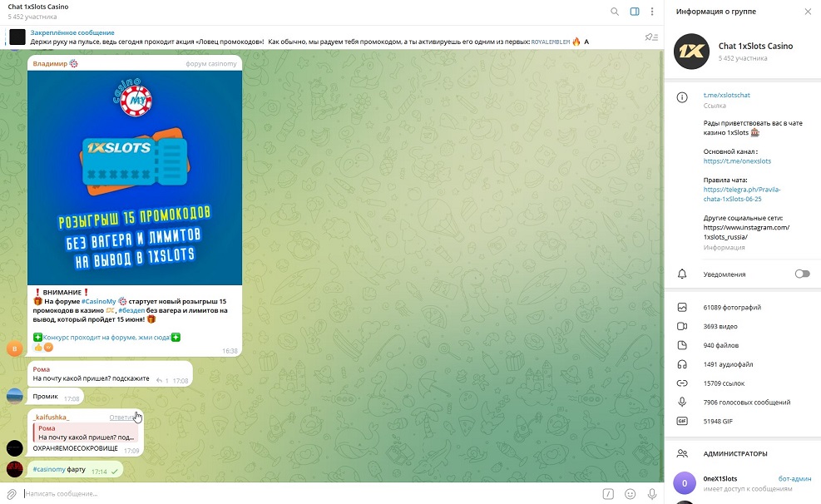The height and width of the screenshot is (504, 821).
Task: Click the attach file paperclip icon
Action: pos(12,493)
